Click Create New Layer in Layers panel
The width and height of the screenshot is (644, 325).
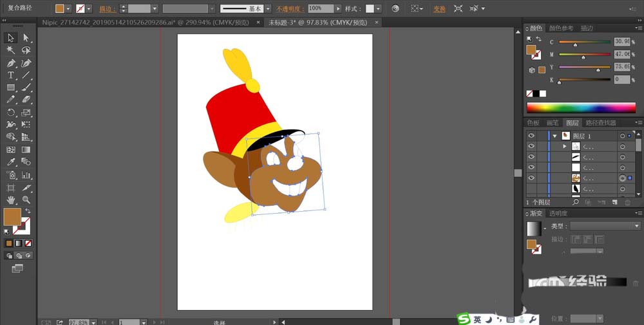tap(614, 202)
